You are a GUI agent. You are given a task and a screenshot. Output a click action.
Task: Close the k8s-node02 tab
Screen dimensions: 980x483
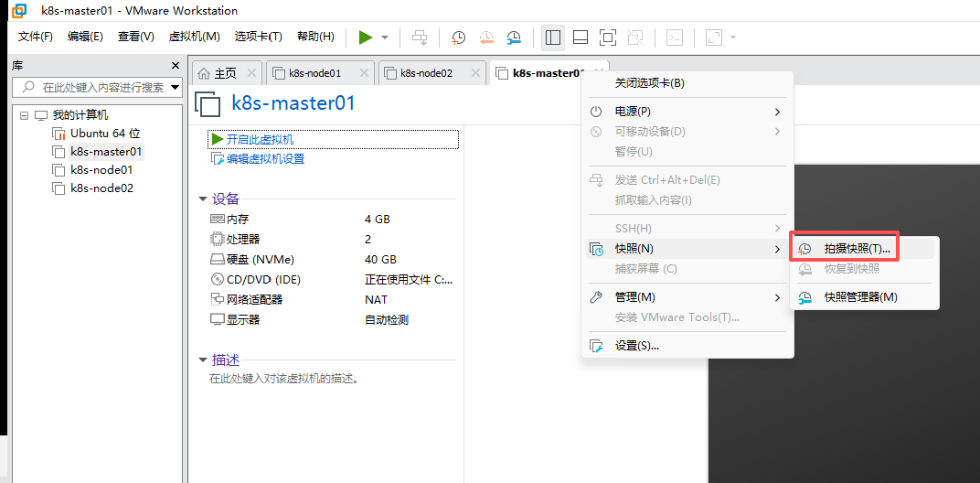[x=474, y=73]
